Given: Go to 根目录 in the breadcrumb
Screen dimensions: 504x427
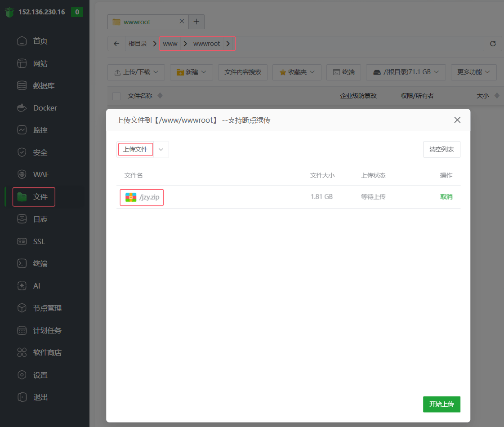Looking at the screenshot, I should 138,44.
